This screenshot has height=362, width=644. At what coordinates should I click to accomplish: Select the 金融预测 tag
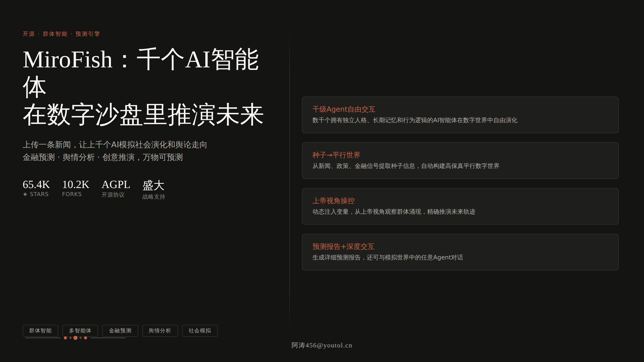click(120, 331)
